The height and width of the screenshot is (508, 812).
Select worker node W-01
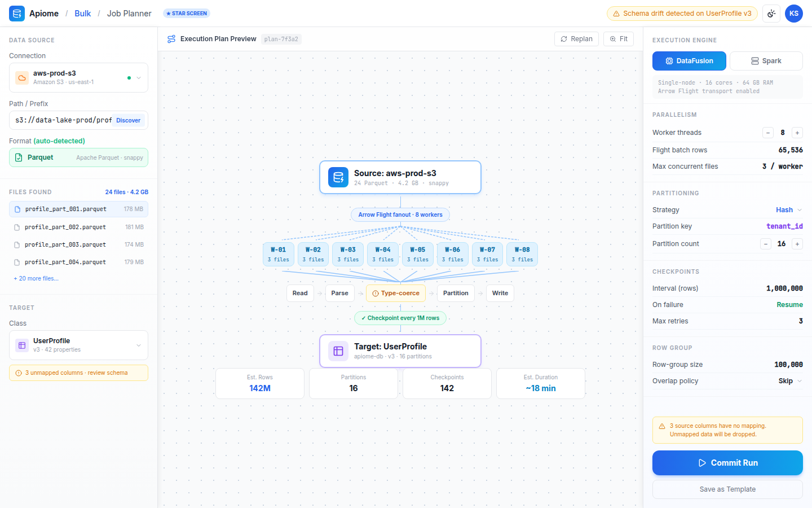tap(279, 254)
